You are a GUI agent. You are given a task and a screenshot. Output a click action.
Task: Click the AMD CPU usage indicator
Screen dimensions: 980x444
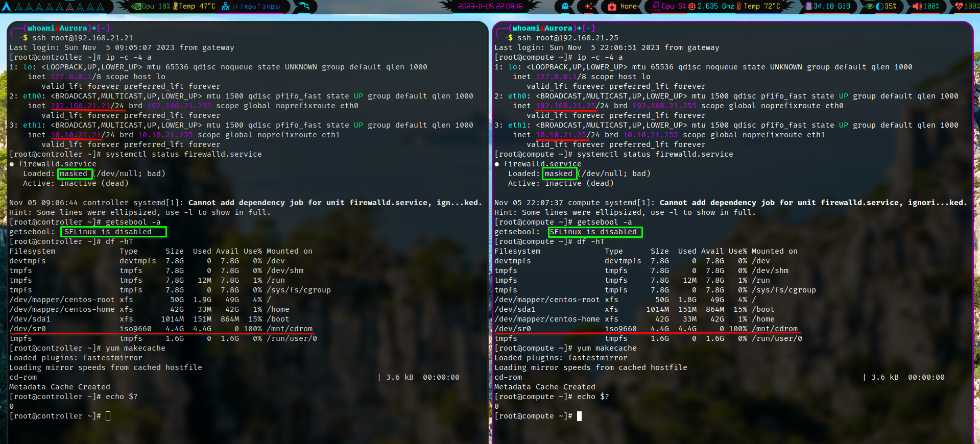[x=668, y=7]
